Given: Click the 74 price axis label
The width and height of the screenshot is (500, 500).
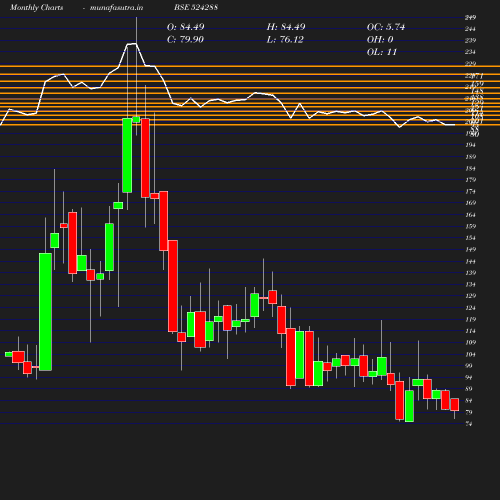Looking at the screenshot, I should [469, 424].
